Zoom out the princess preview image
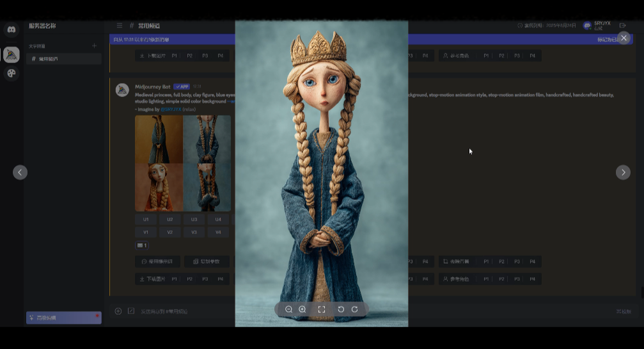Screen dimensions: 644x349 [289, 309]
